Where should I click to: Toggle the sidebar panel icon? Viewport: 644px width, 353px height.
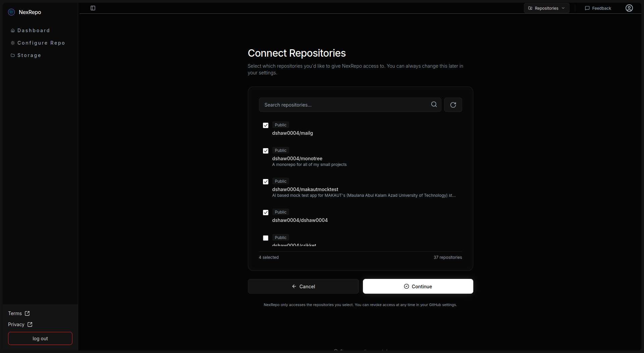point(93,8)
